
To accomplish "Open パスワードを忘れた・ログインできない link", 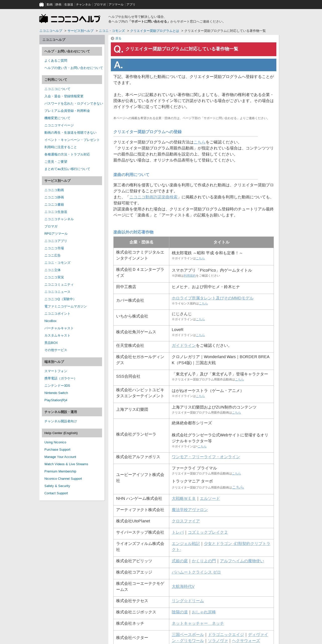I will [73, 104].
